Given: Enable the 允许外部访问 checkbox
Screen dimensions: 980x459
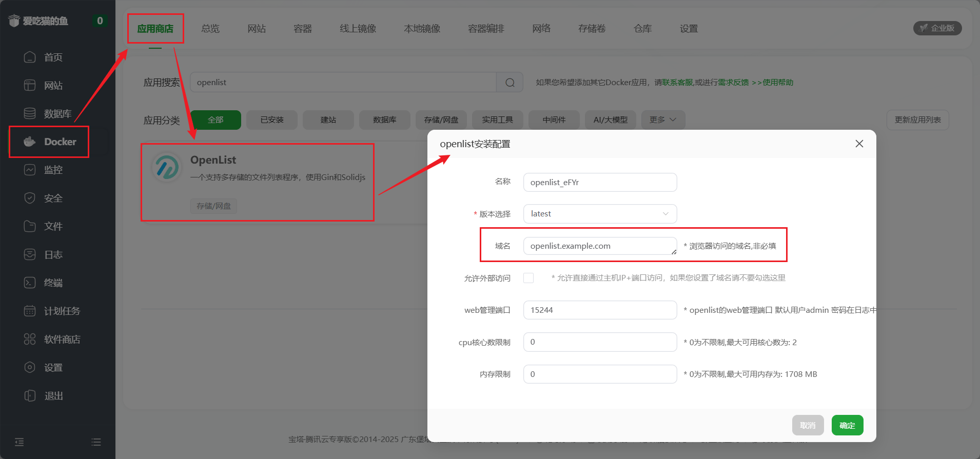Looking at the screenshot, I should 528,278.
